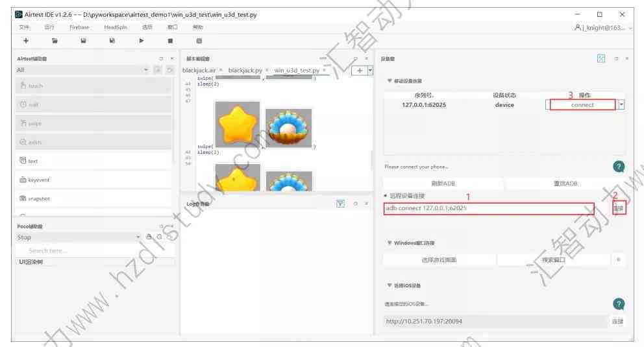Toggle the Log panel filter icon
This screenshot has height=347, width=644.
[x=340, y=204]
